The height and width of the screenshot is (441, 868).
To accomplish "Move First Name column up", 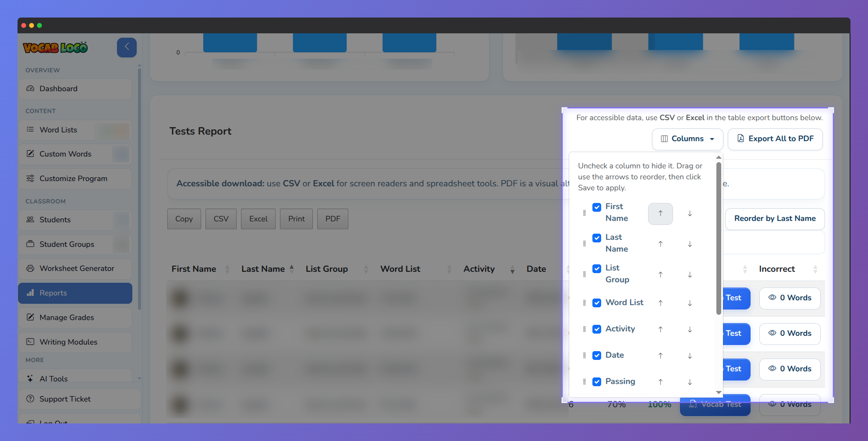I will pyautogui.click(x=660, y=214).
